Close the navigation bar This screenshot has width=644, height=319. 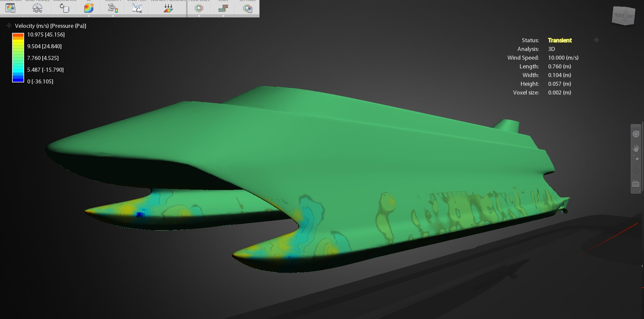coord(639,126)
